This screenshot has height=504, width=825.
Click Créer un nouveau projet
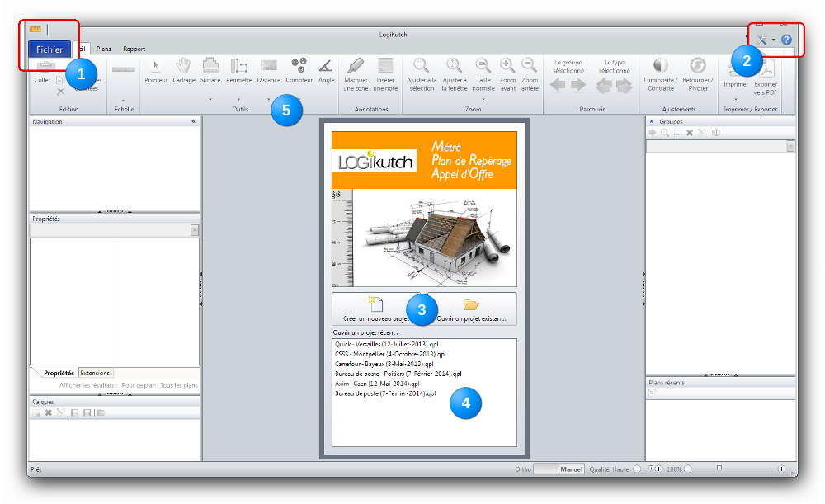[x=375, y=309]
